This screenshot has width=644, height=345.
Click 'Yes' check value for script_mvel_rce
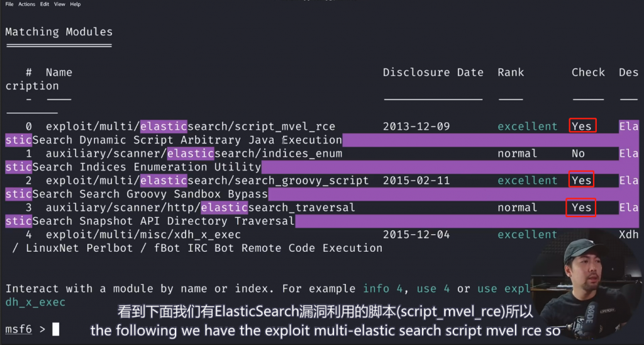(582, 127)
